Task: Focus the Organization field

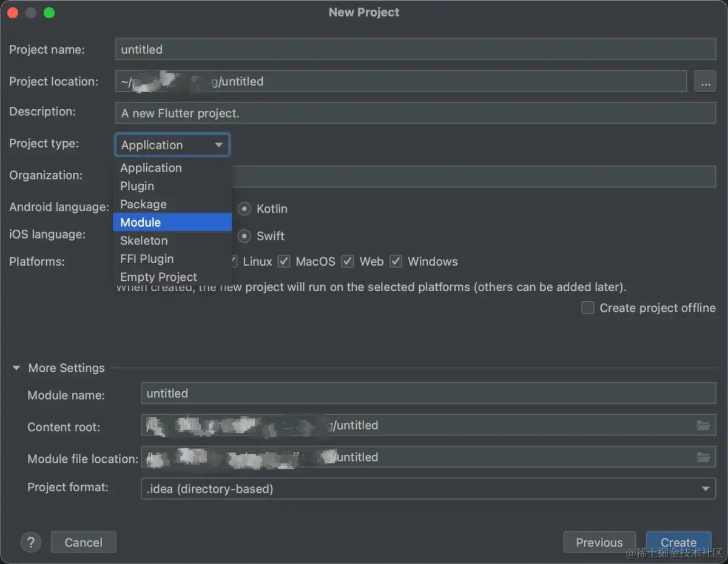Action: [x=474, y=176]
